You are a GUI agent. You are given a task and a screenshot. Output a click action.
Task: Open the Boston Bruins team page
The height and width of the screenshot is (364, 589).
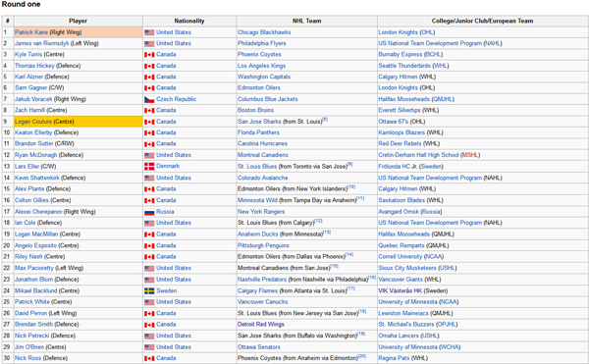coord(255,110)
